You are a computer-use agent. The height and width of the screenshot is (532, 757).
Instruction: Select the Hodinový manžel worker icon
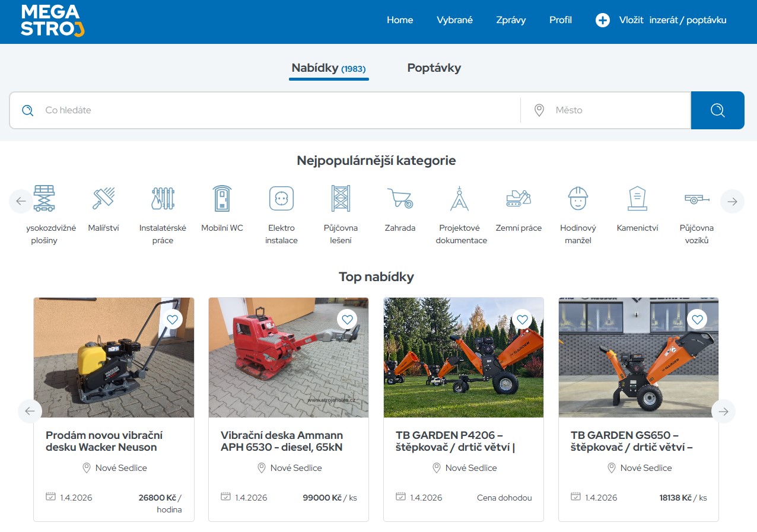(578, 198)
